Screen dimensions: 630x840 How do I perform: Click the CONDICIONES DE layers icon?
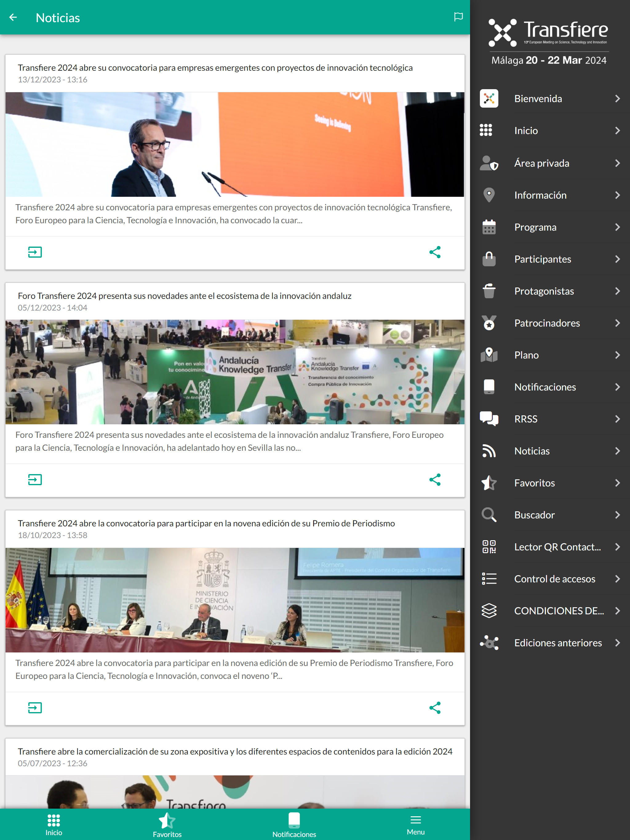point(489,611)
